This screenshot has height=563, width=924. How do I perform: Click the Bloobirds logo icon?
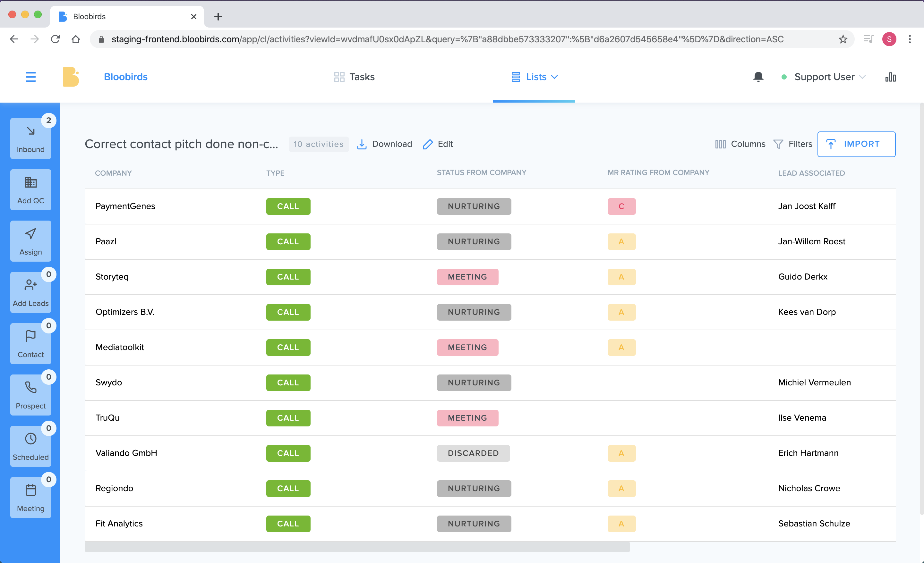point(71,77)
